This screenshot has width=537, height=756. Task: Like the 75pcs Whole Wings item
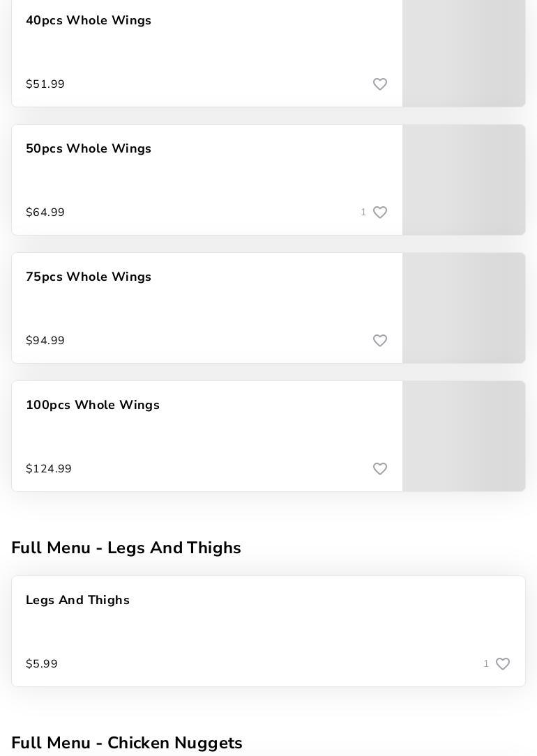(380, 341)
